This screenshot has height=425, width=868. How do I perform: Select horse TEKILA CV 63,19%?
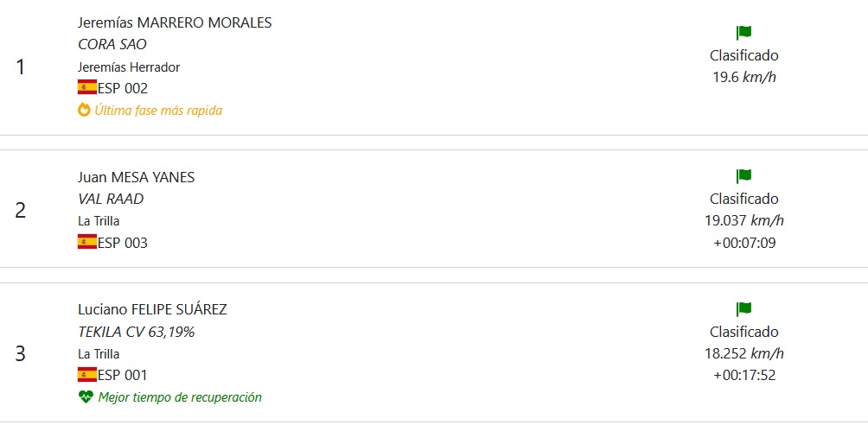136,332
